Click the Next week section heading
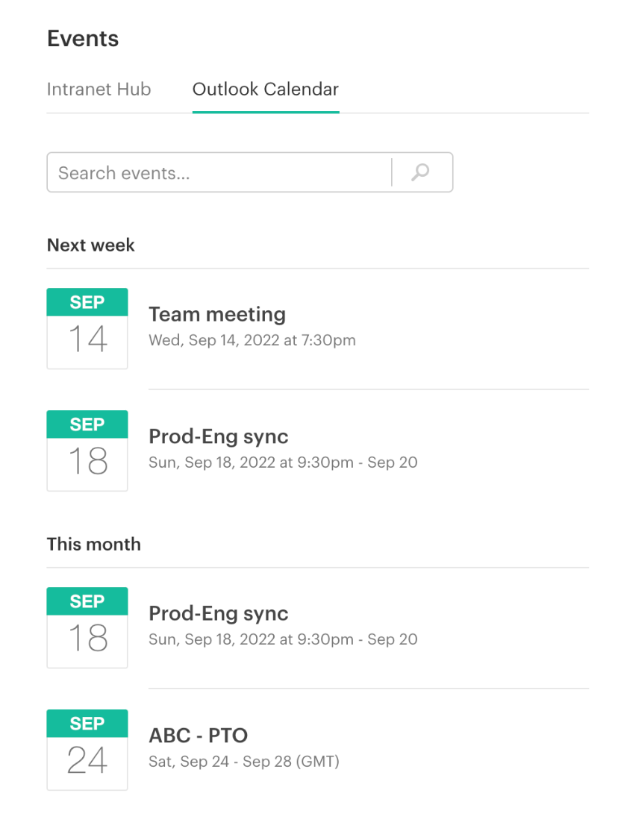Image resolution: width=618 pixels, height=840 pixels. coord(90,245)
